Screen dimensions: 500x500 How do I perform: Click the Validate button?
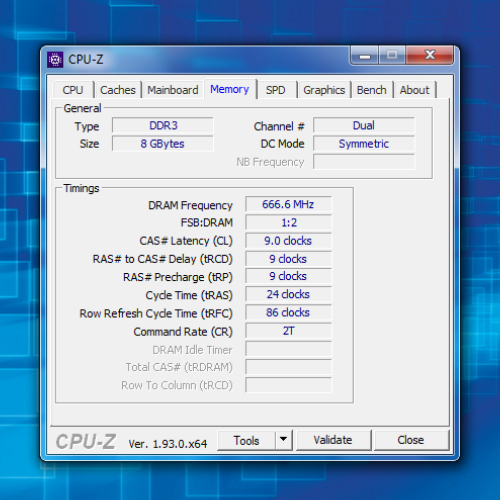point(333,440)
